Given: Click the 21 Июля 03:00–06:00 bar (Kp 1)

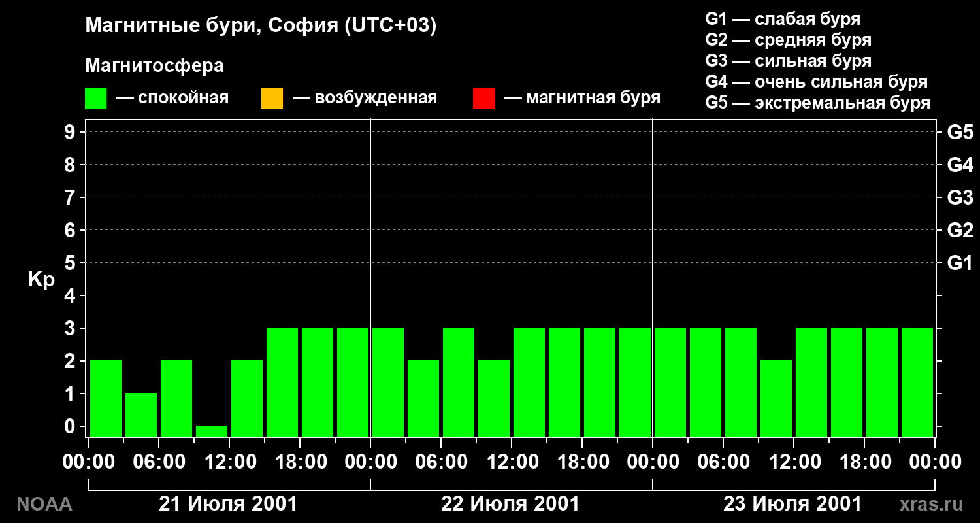Looking at the screenshot, I should point(141,414).
